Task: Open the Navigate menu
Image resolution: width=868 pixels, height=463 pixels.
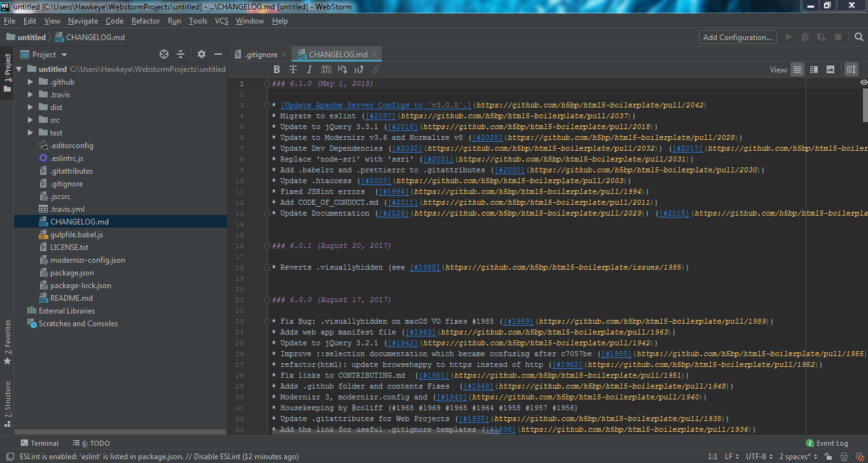Action: click(83, 21)
